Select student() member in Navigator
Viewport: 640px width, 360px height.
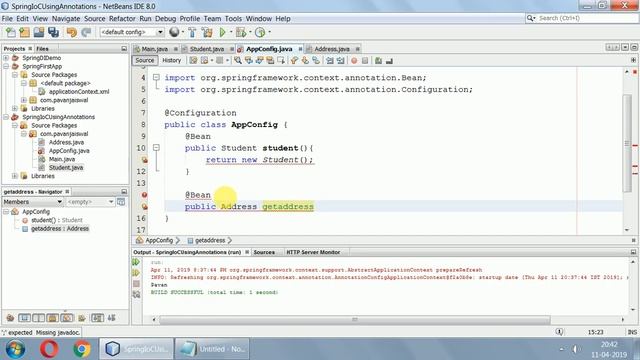[x=57, y=220]
